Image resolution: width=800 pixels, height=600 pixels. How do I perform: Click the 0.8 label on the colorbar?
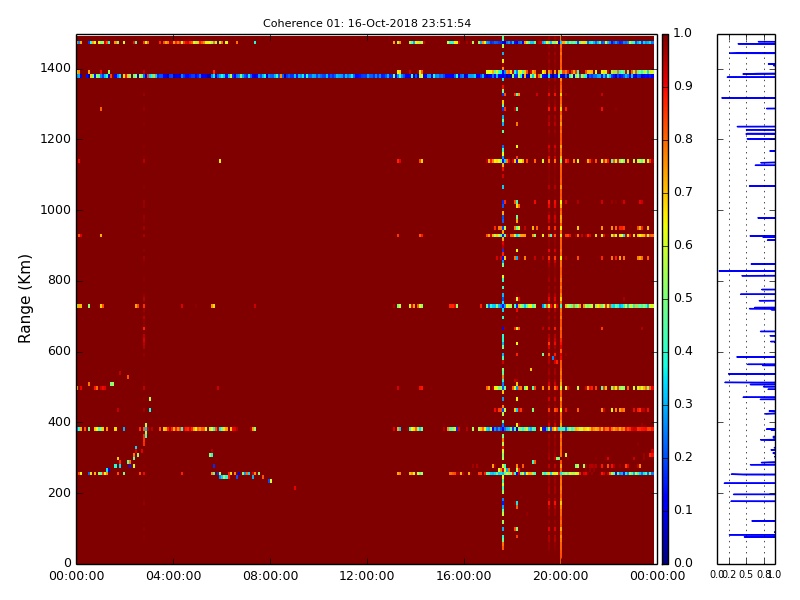(x=683, y=139)
